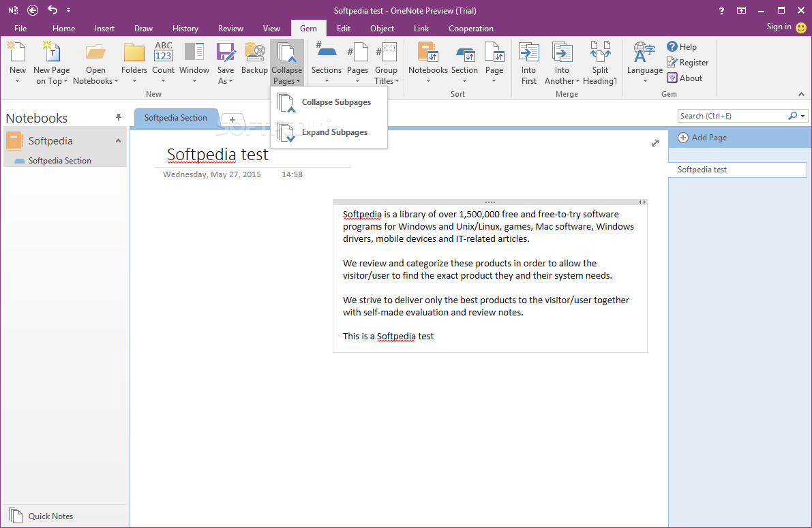Image resolution: width=812 pixels, height=528 pixels.
Task: Open the File tab
Action: (20, 29)
